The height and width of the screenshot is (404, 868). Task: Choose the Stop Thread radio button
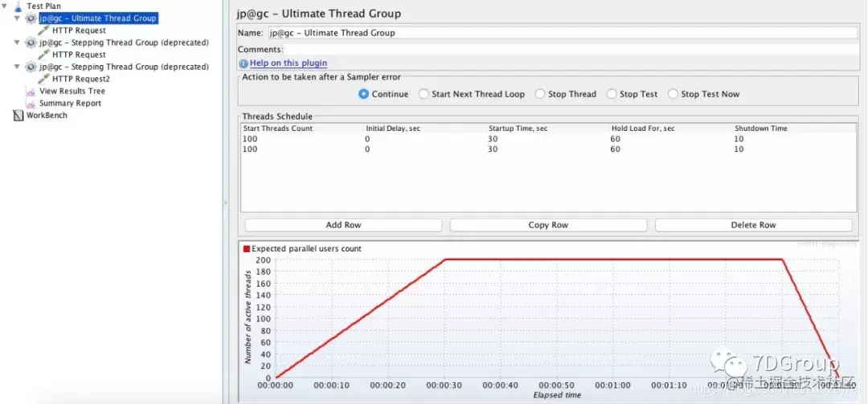pyautogui.click(x=540, y=94)
